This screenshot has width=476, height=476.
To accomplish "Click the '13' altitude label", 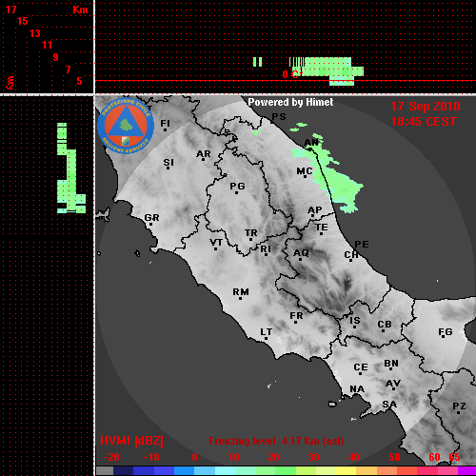I will [x=35, y=33].
